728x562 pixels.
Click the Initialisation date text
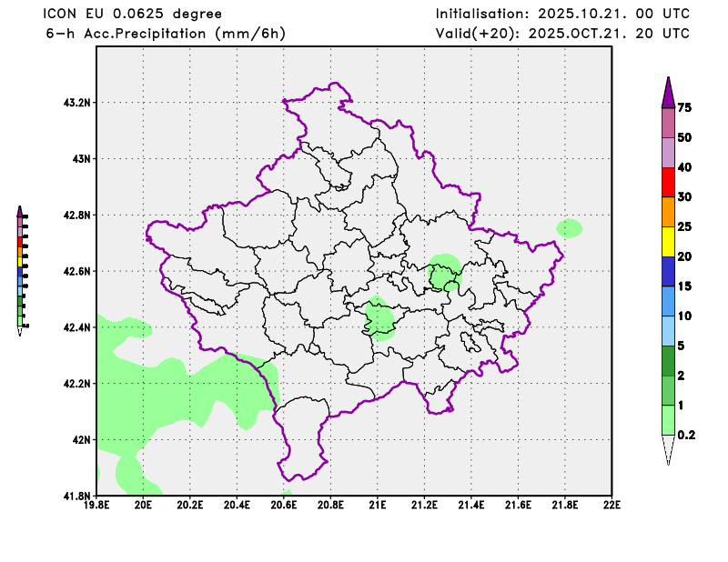(x=561, y=14)
